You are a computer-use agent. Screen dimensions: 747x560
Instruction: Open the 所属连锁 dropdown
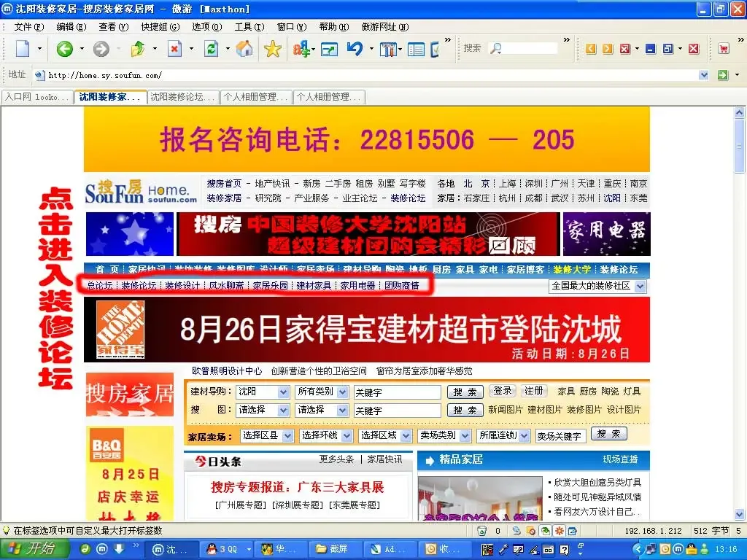point(503,435)
